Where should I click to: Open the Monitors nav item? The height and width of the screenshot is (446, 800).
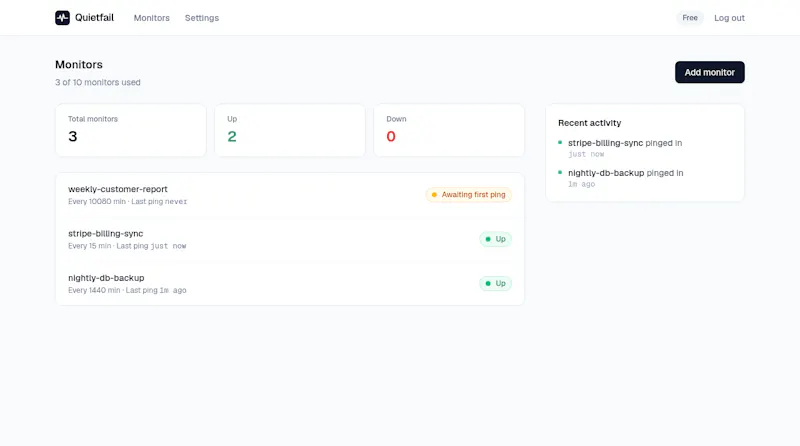[152, 18]
